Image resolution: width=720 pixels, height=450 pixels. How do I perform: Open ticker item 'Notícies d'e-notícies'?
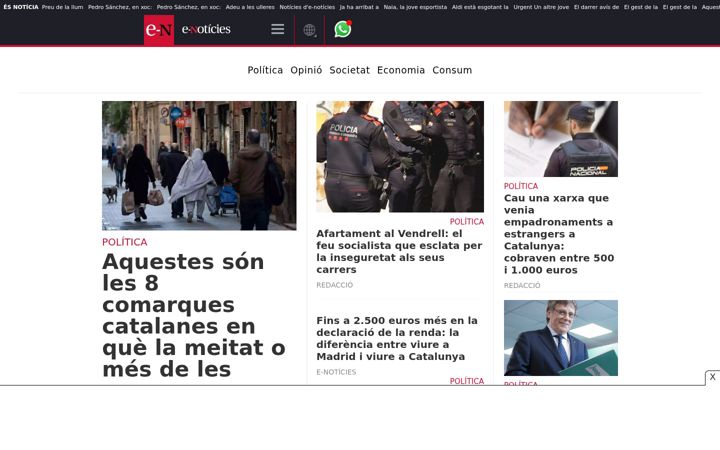[307, 7]
